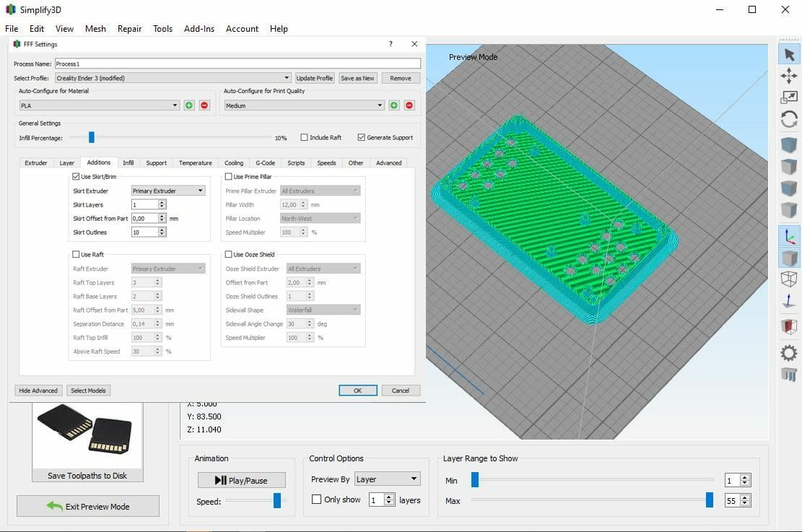Viewport: 802px width, 532px height.
Task: Switch to the G-Code tab
Action: (x=266, y=162)
